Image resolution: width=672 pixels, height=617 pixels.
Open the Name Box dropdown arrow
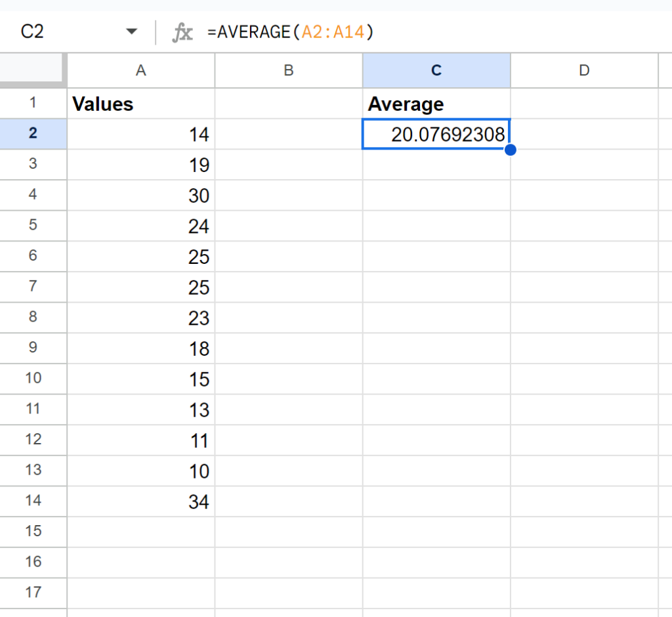(x=131, y=32)
